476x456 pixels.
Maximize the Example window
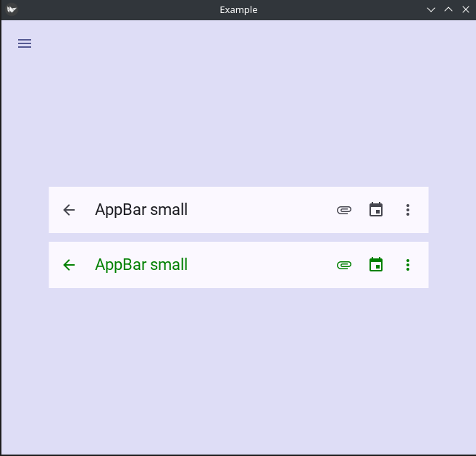(448, 9)
